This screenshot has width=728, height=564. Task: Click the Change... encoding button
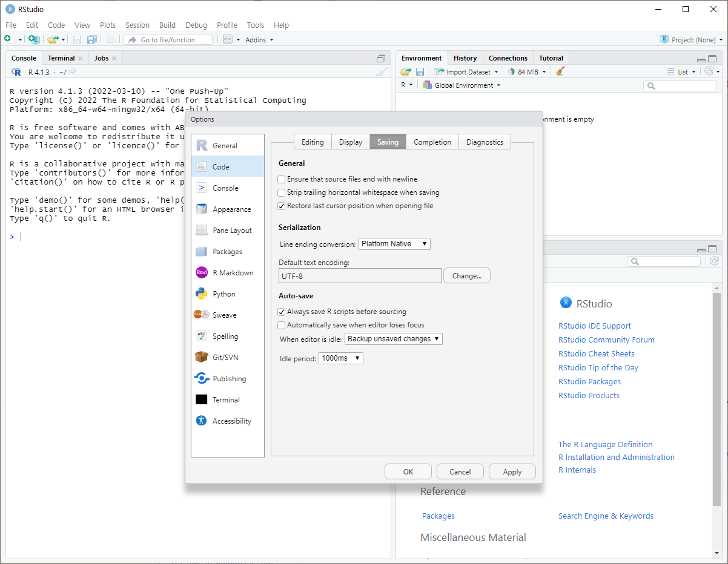(x=467, y=276)
